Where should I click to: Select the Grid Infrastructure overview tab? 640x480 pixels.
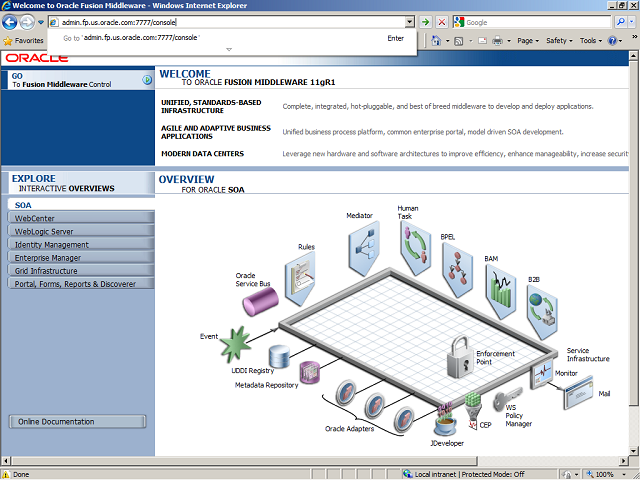click(x=81, y=271)
